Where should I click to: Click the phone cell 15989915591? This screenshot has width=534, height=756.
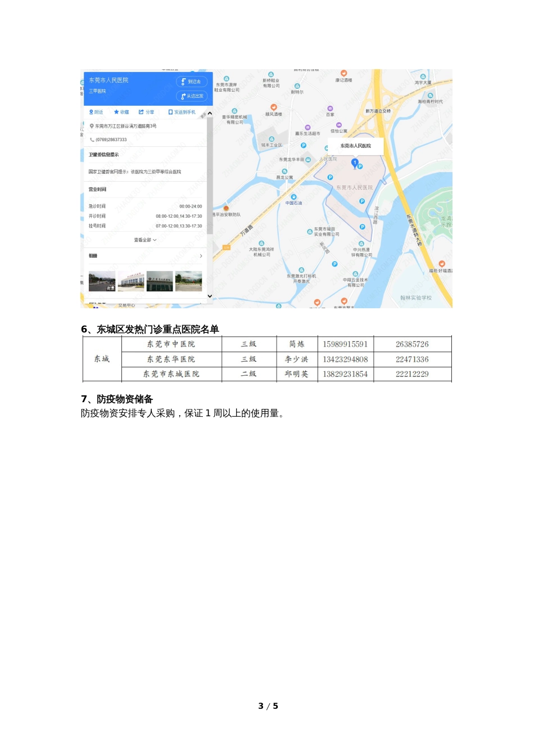pos(345,344)
